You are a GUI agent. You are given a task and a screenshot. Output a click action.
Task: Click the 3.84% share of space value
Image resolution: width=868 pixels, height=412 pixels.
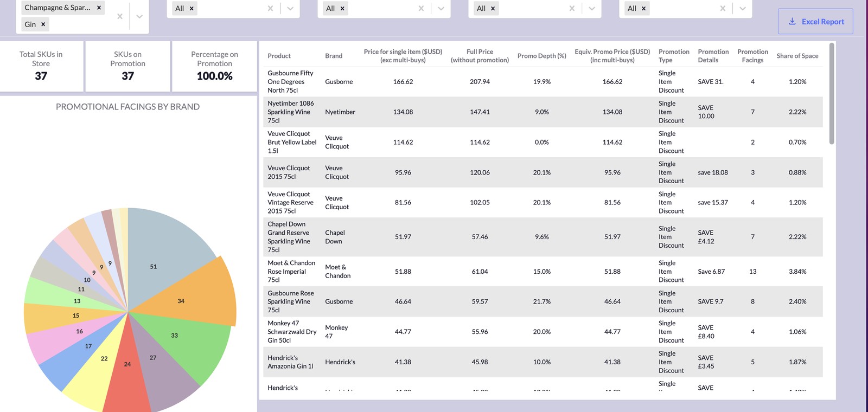coord(797,272)
